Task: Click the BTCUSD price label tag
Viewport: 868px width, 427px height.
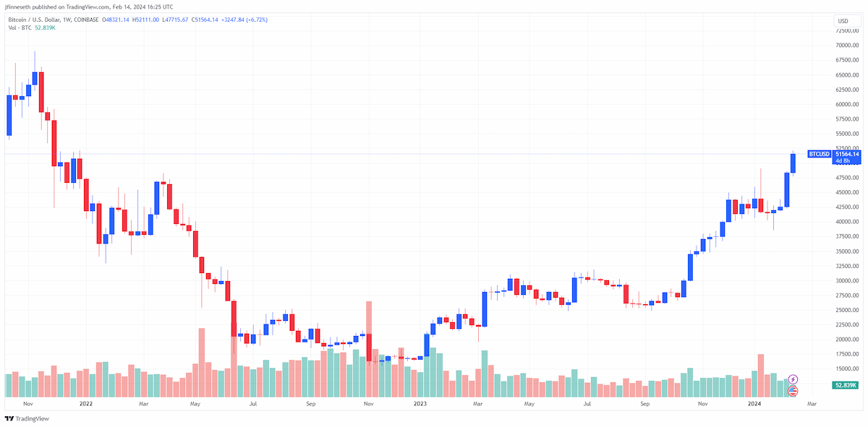Action: (819, 154)
